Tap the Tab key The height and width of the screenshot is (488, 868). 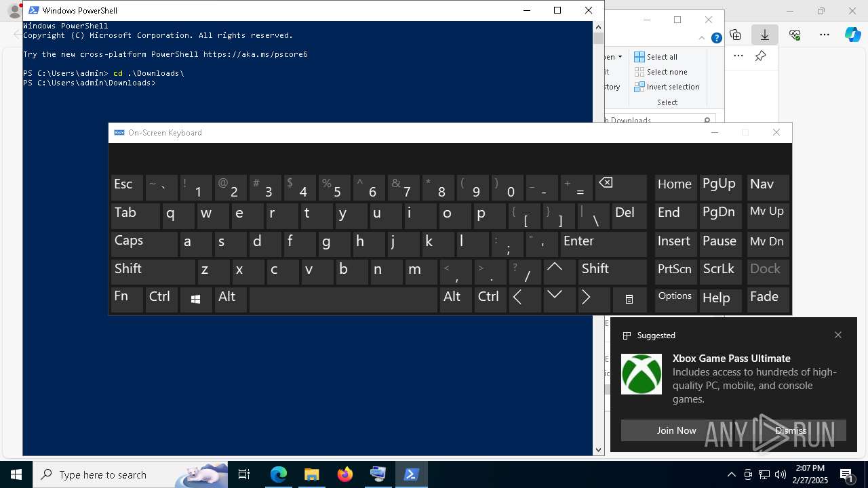coord(135,216)
